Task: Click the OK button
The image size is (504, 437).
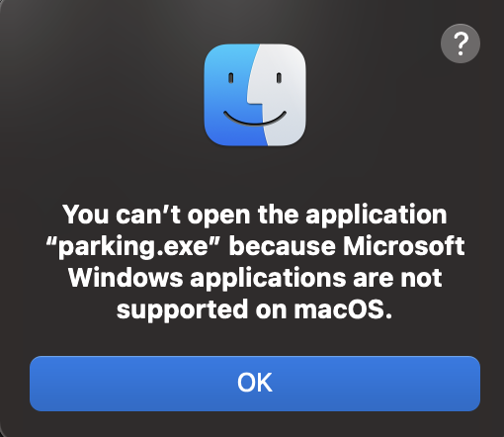Action: tap(255, 384)
